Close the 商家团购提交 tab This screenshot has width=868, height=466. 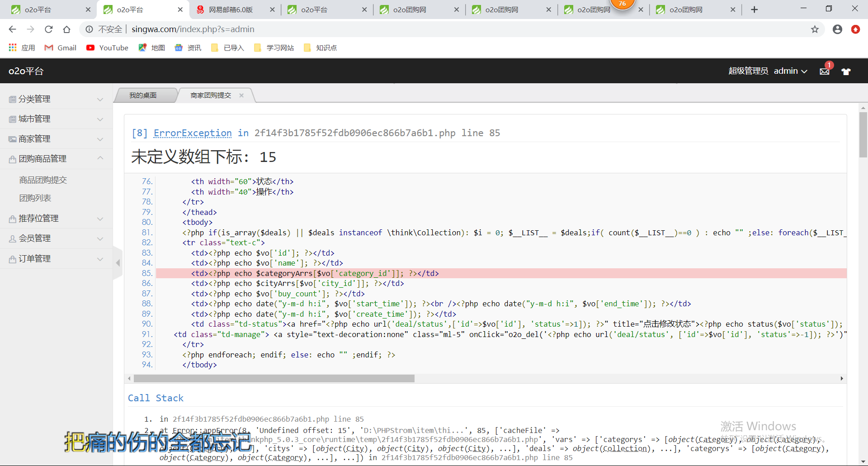[x=241, y=95]
